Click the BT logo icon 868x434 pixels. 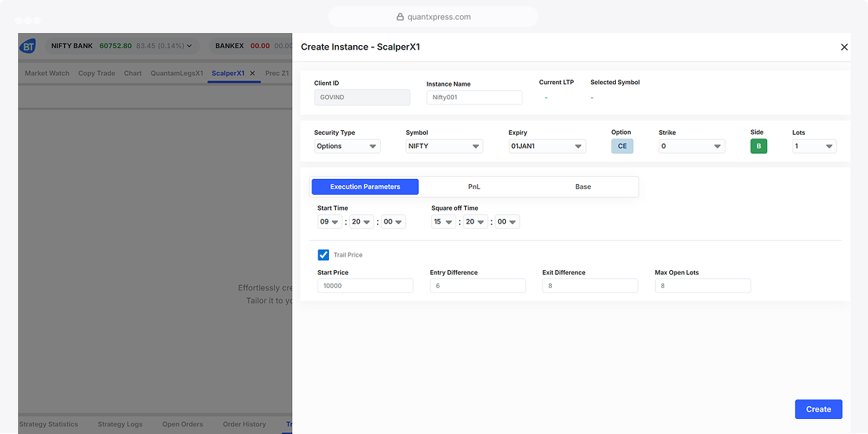[28, 46]
